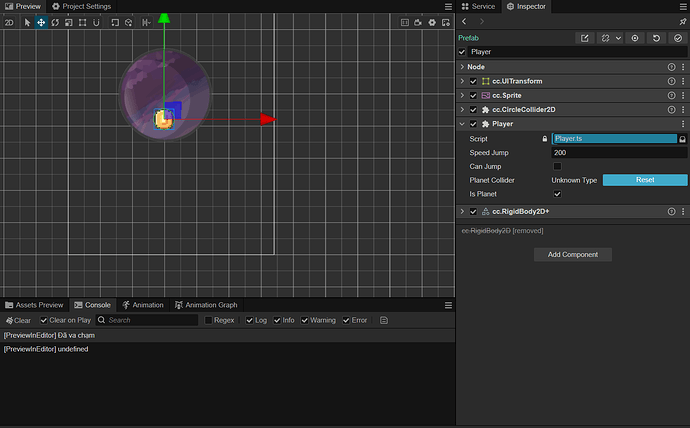Click the Reset button for Planet Collider
Screen dimensions: 690x428
[x=645, y=180]
